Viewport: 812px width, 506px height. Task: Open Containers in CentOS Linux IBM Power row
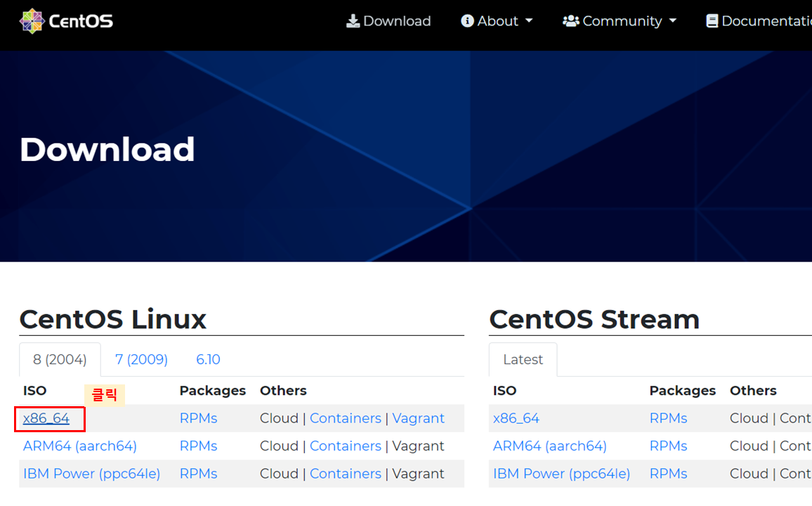click(x=346, y=474)
